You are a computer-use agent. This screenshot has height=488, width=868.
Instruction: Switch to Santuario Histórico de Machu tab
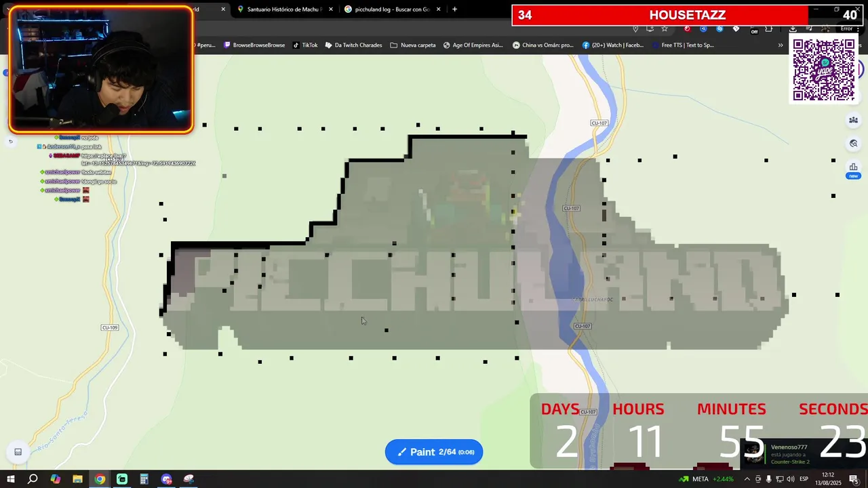coord(285,9)
